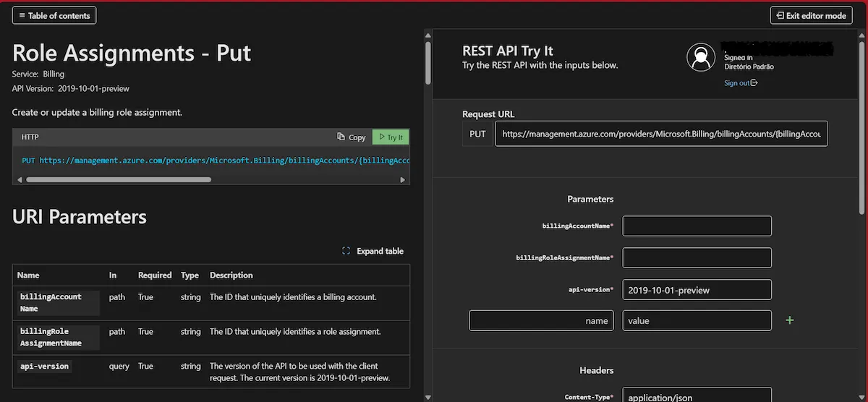Screen dimensions: 868x402
Task: Copy the HTTP request snippet
Action: point(352,137)
